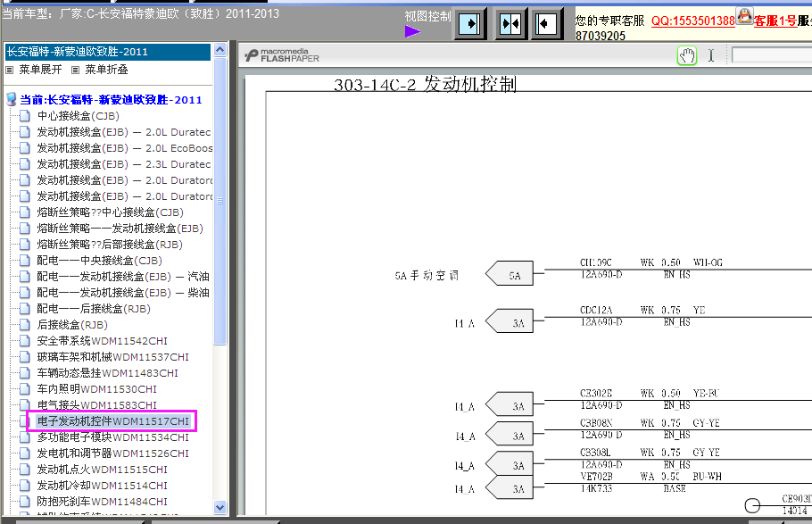Click the view control split-center arrows button
812x524 pixels.
(510, 23)
